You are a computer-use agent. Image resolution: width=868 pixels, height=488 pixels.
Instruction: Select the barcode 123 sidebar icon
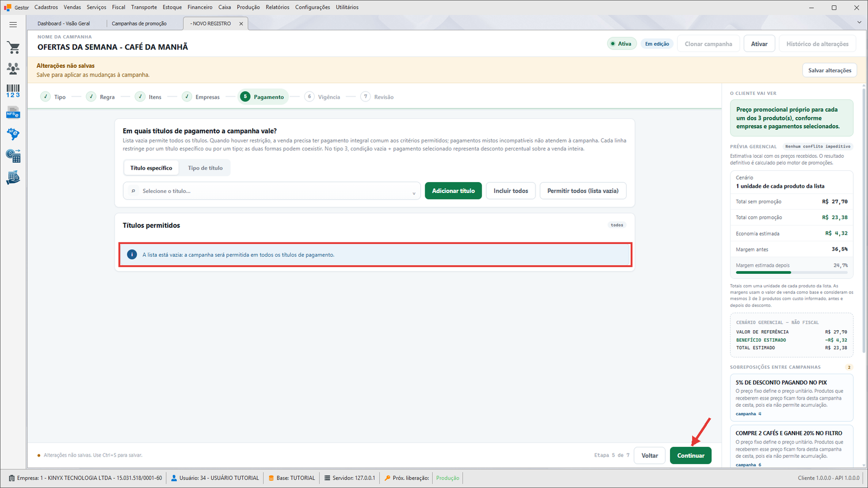[x=13, y=91]
